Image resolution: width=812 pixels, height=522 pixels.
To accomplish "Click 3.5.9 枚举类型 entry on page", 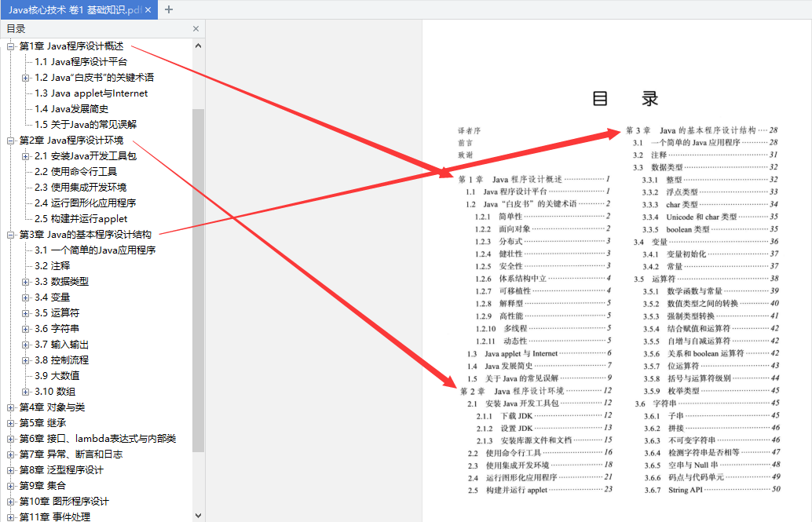I will (711, 391).
